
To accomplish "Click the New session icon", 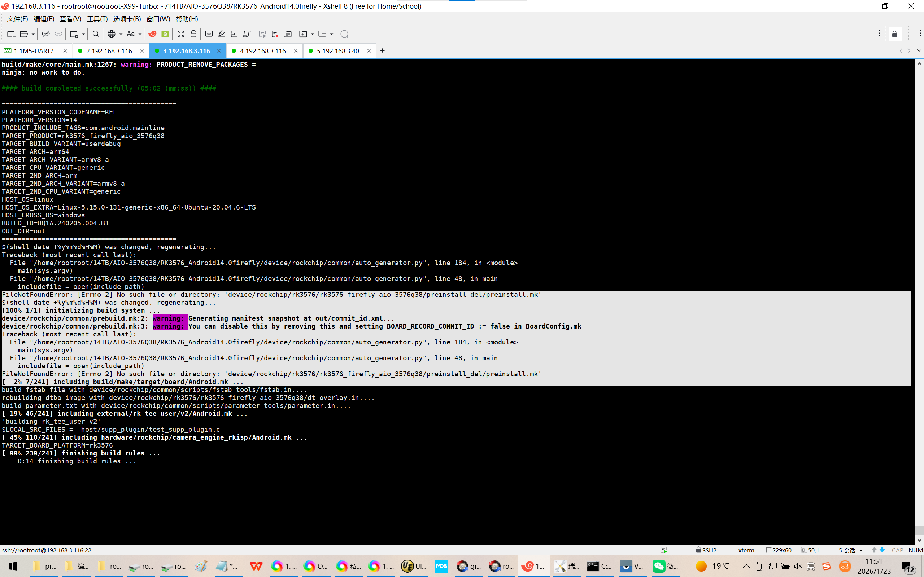I will 11,34.
